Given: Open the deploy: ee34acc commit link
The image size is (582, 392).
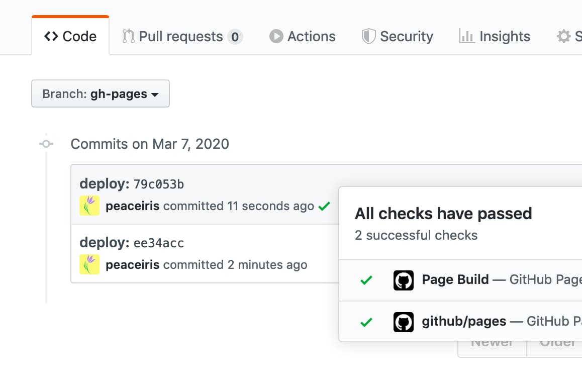Looking at the screenshot, I should pyautogui.click(x=132, y=243).
